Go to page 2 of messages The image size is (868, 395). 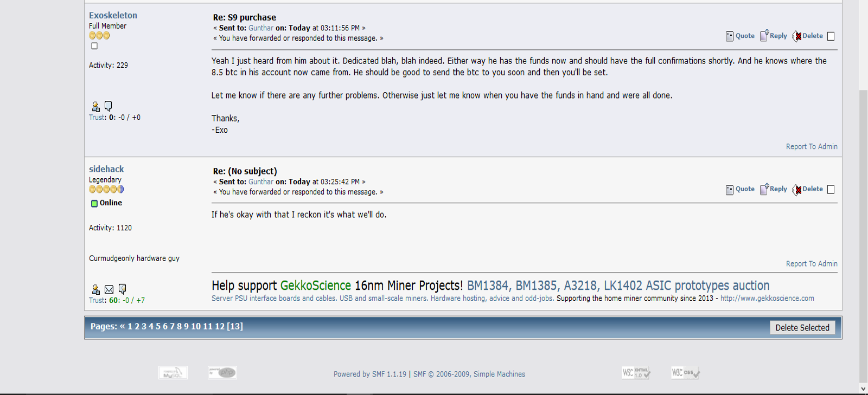pos(137,326)
